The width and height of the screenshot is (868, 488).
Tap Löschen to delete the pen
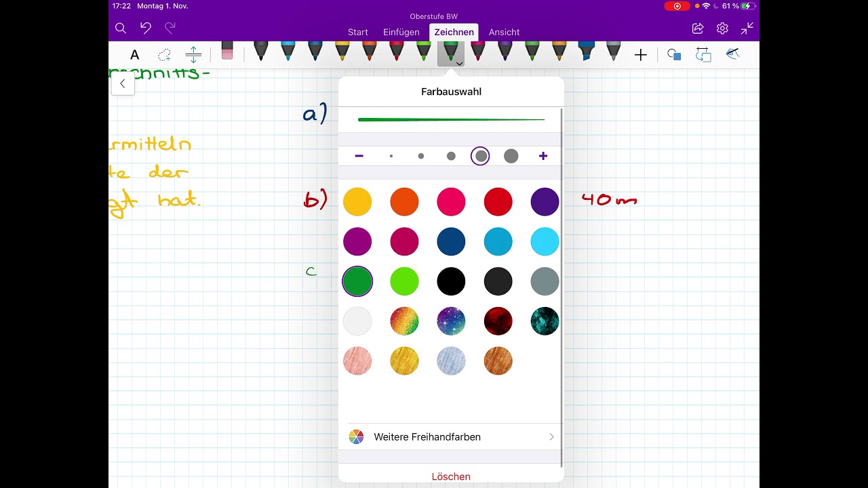[451, 476]
